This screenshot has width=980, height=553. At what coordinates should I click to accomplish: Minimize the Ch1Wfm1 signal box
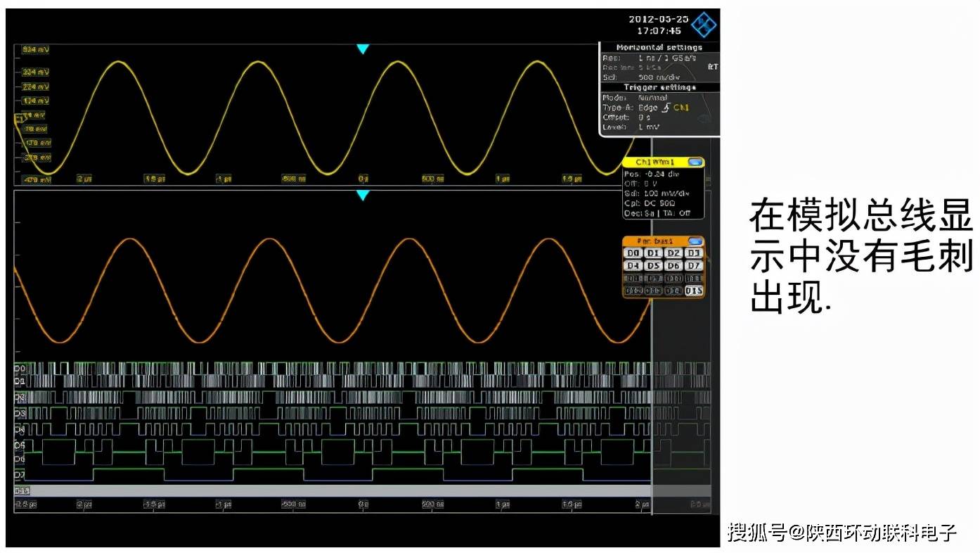click(x=695, y=163)
